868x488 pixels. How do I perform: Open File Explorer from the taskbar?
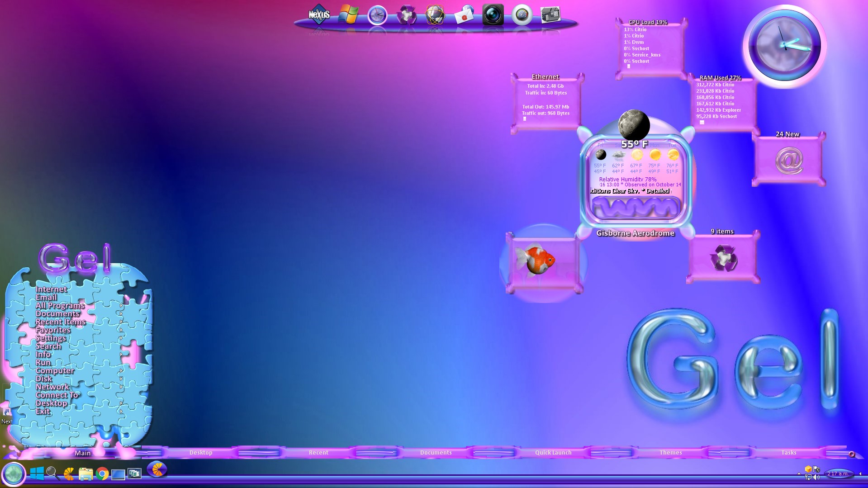(85, 474)
